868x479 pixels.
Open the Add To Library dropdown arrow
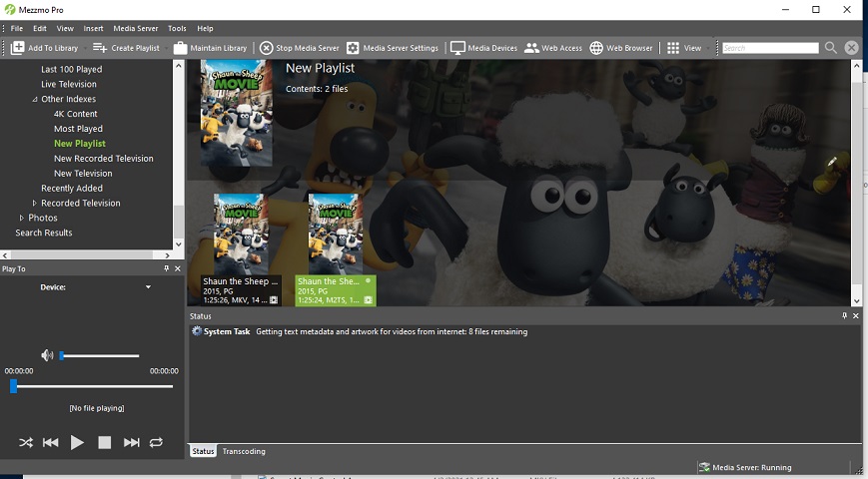point(85,49)
